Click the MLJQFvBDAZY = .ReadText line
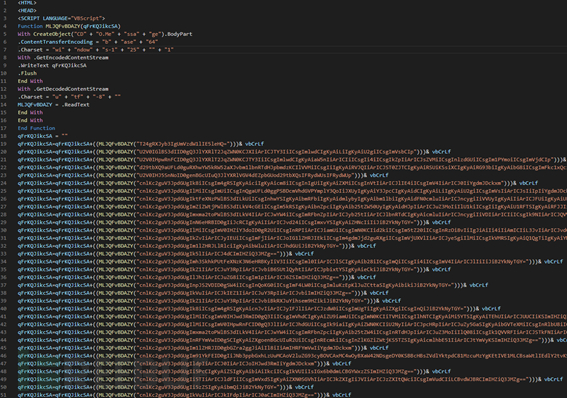 click(x=54, y=104)
